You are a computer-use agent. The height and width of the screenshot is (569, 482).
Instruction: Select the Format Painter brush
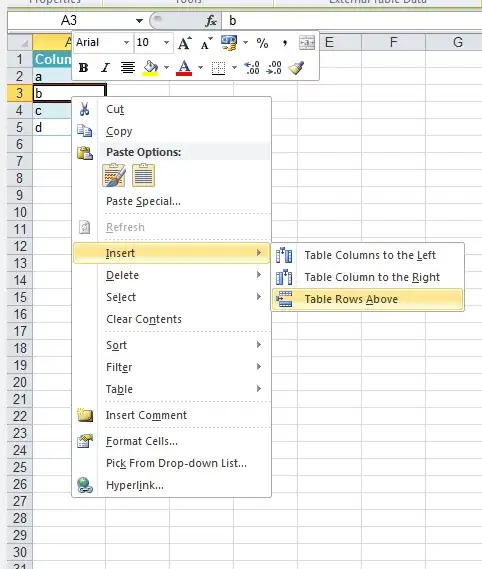point(296,68)
